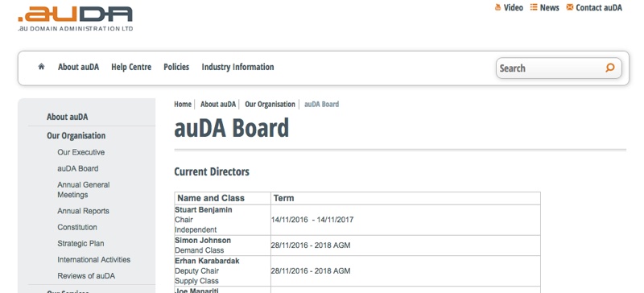This screenshot has height=293, width=644.
Task: Click the search magnifier icon
Action: click(x=610, y=68)
